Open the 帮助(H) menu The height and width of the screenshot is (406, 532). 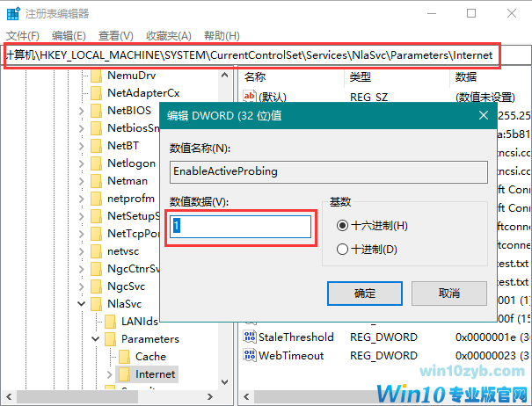click(222, 36)
